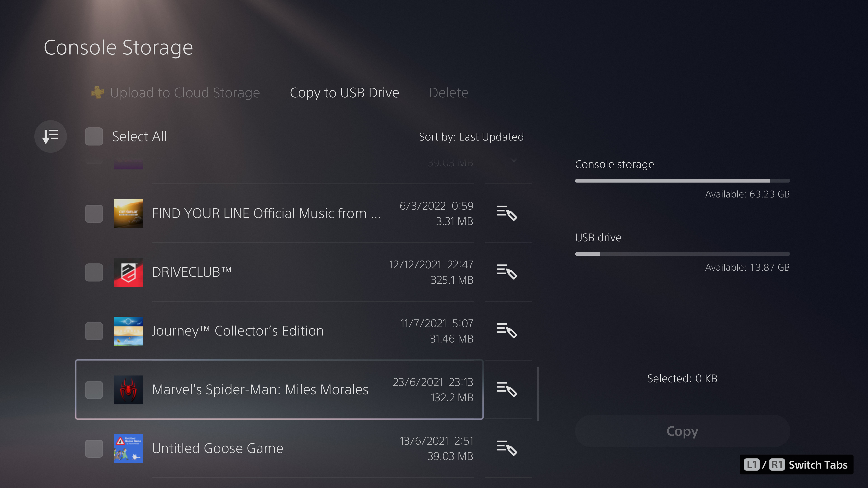The width and height of the screenshot is (868, 488).
Task: Select the Untitled Goose Game checkbox
Action: click(x=94, y=448)
